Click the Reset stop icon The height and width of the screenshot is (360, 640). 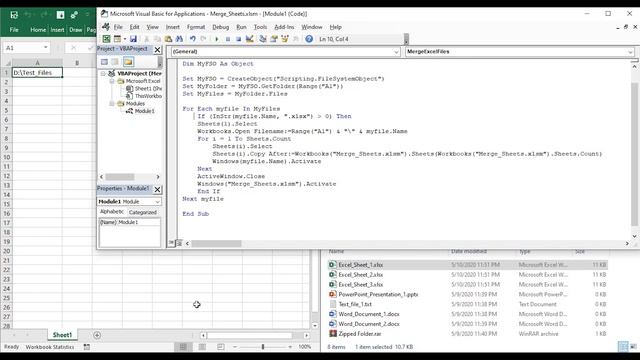[x=238, y=39]
